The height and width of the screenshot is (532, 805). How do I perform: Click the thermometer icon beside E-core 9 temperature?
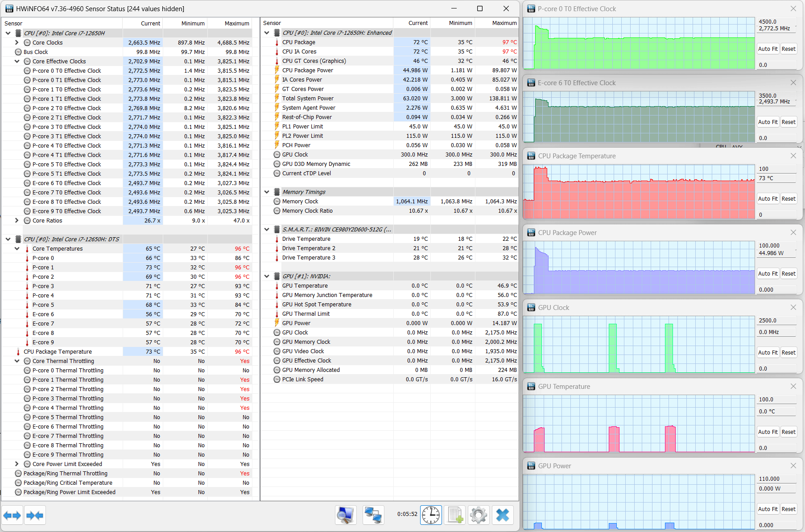click(27, 342)
